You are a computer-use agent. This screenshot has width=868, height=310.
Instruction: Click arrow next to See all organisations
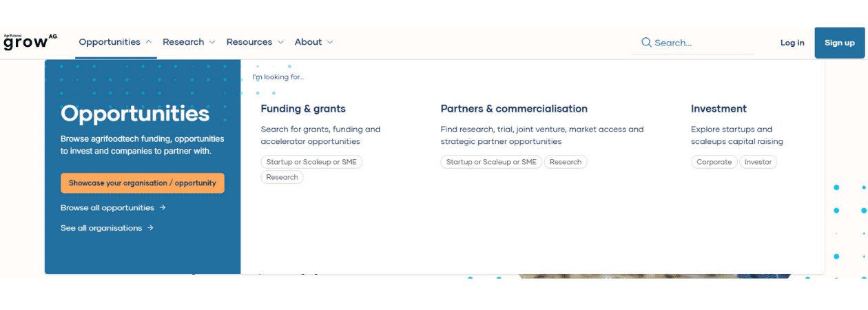[x=150, y=228]
